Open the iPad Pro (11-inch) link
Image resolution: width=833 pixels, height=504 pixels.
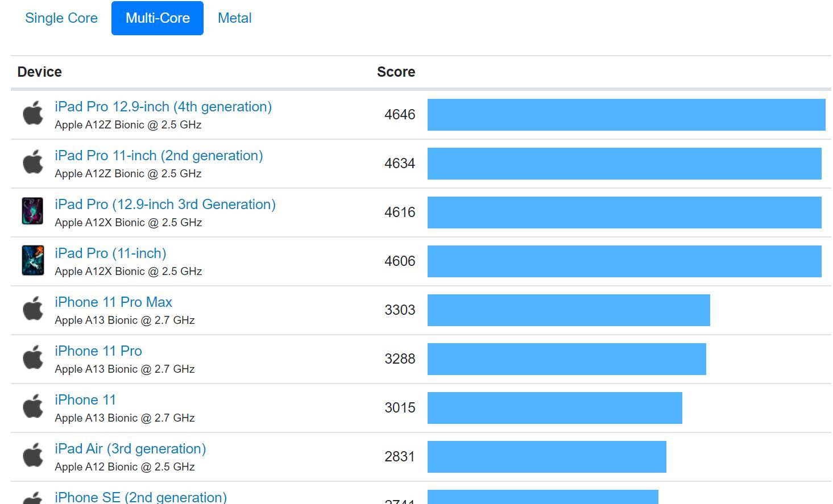pyautogui.click(x=110, y=253)
